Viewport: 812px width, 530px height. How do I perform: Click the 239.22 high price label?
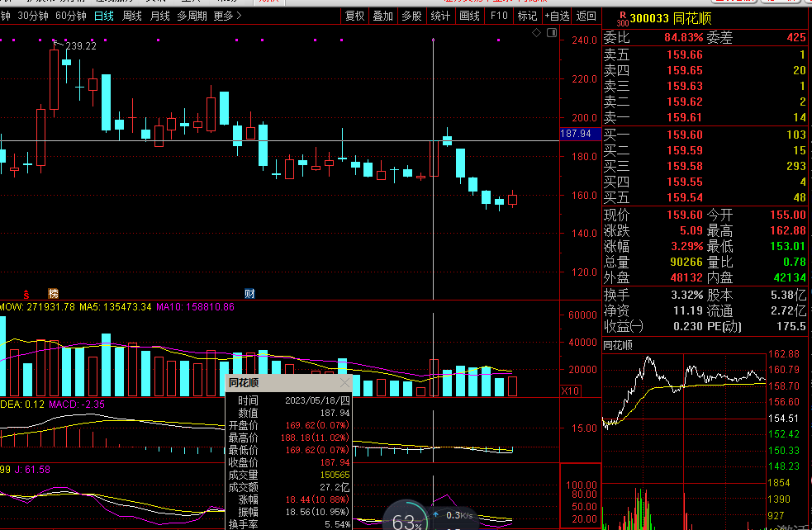point(81,46)
